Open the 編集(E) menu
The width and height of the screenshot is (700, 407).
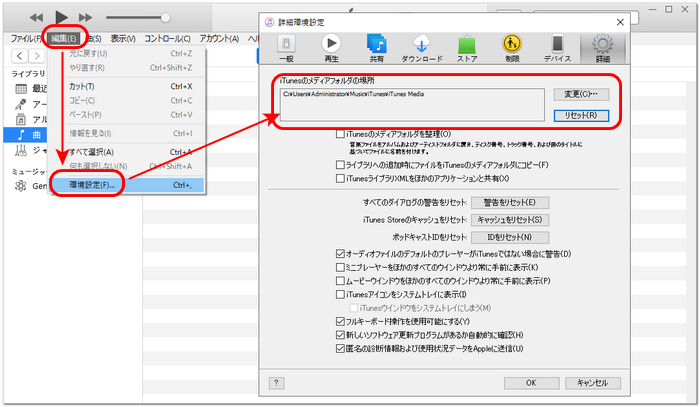[x=64, y=39]
